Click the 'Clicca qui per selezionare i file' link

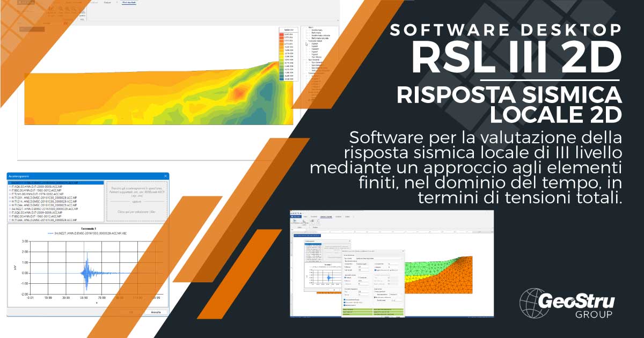(137, 211)
